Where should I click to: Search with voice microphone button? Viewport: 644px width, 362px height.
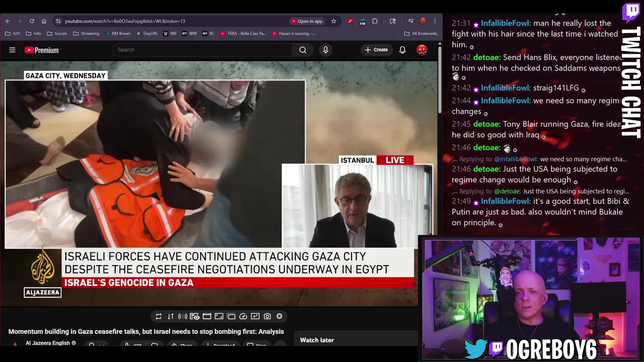[x=326, y=50]
